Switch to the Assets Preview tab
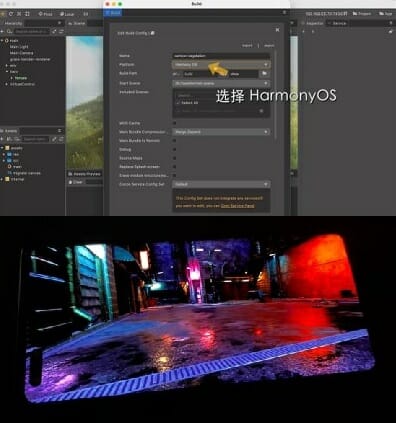This screenshot has width=396, height=423. point(85,174)
